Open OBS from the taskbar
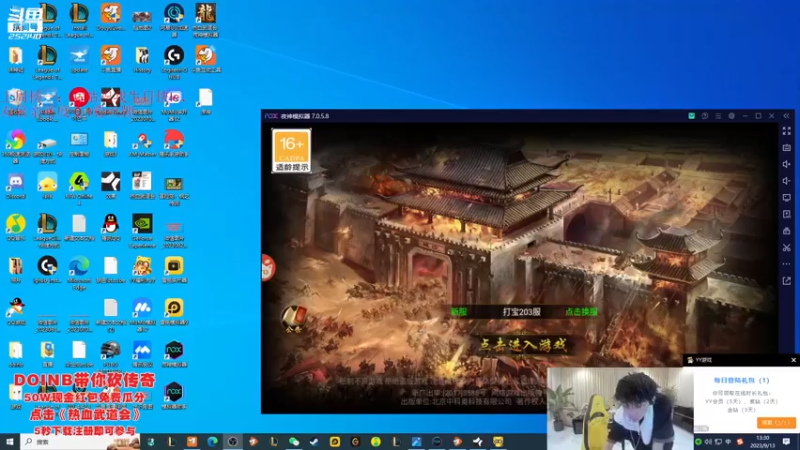The width and height of the screenshot is (800, 450). coord(233,441)
